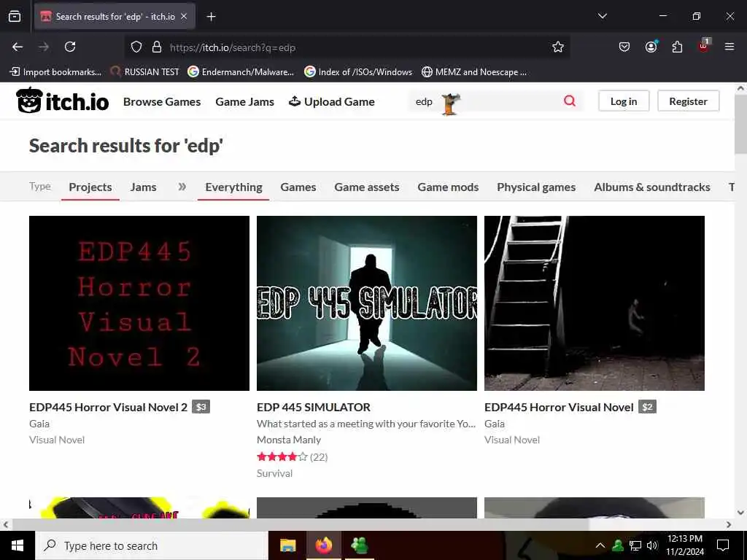The height and width of the screenshot is (560, 747).
Task: Open Game Jams page
Action: pos(245,101)
